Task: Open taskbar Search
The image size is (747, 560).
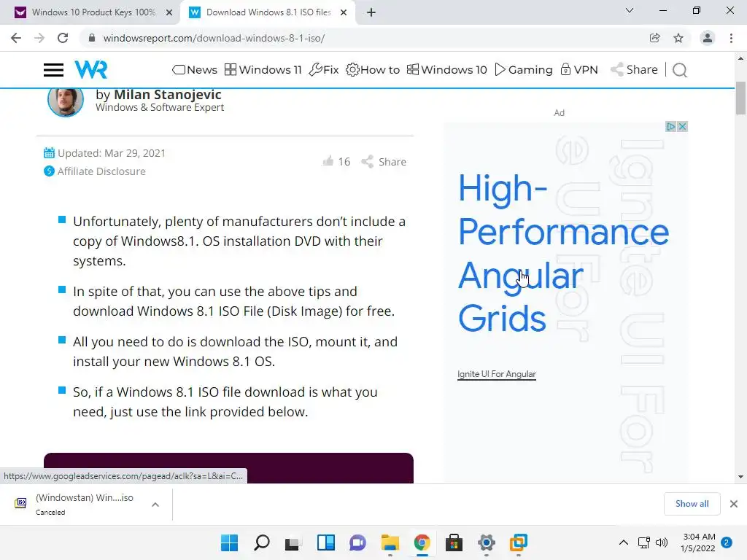Action: [262, 542]
